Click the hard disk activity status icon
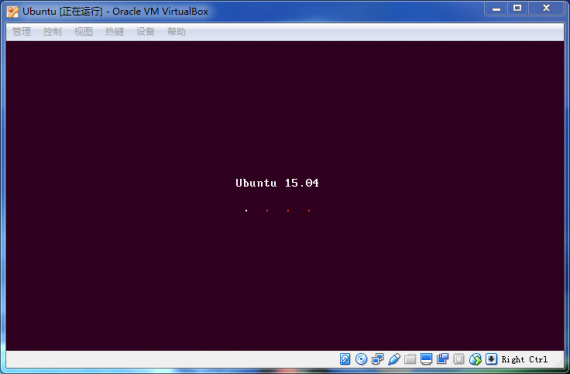 click(345, 359)
